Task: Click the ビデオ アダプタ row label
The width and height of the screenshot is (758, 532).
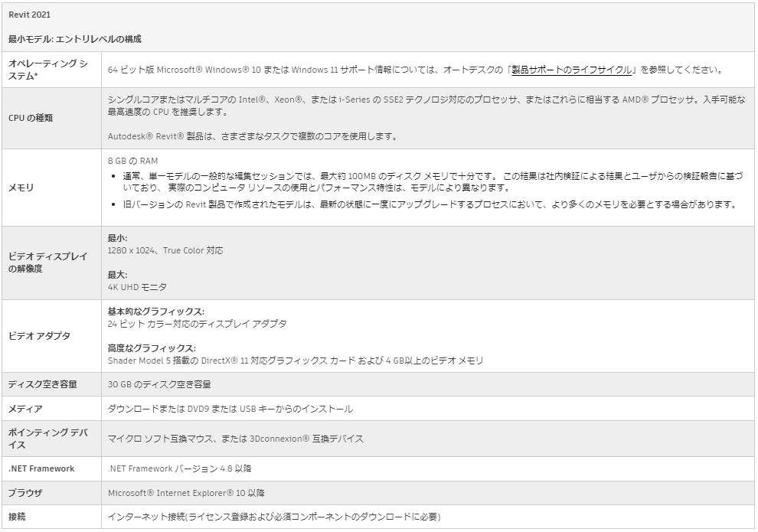Action: (x=39, y=336)
